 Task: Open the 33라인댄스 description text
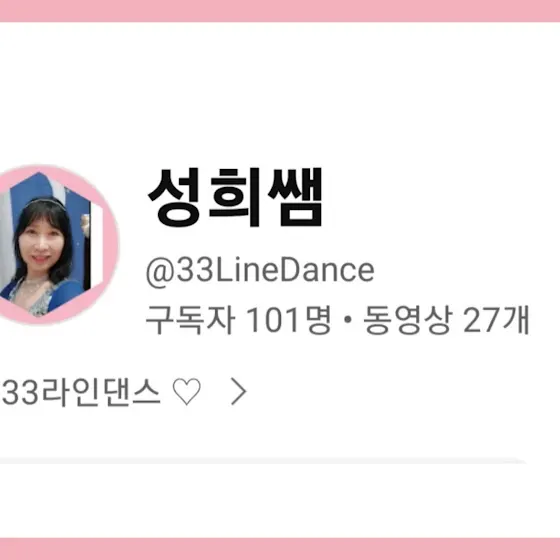pyautogui.click(x=81, y=392)
